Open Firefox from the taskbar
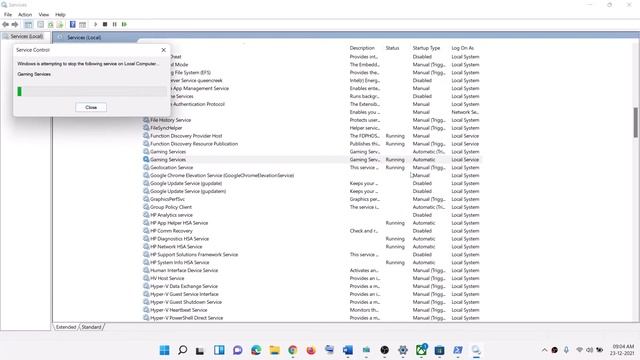This screenshot has width=640, height=360. coord(311,350)
